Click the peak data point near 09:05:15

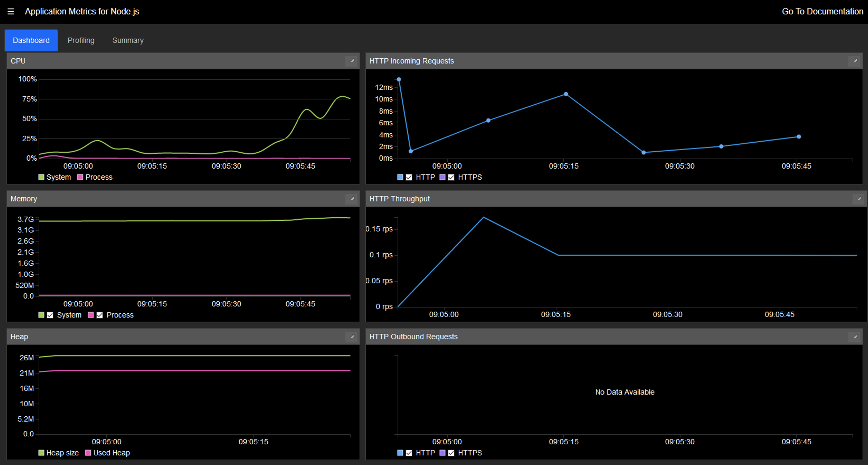click(566, 94)
